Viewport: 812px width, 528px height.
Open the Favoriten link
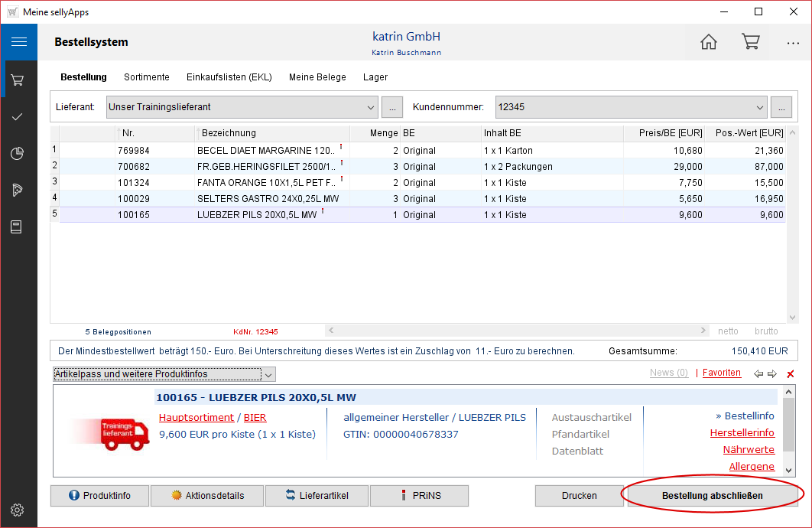(x=721, y=373)
